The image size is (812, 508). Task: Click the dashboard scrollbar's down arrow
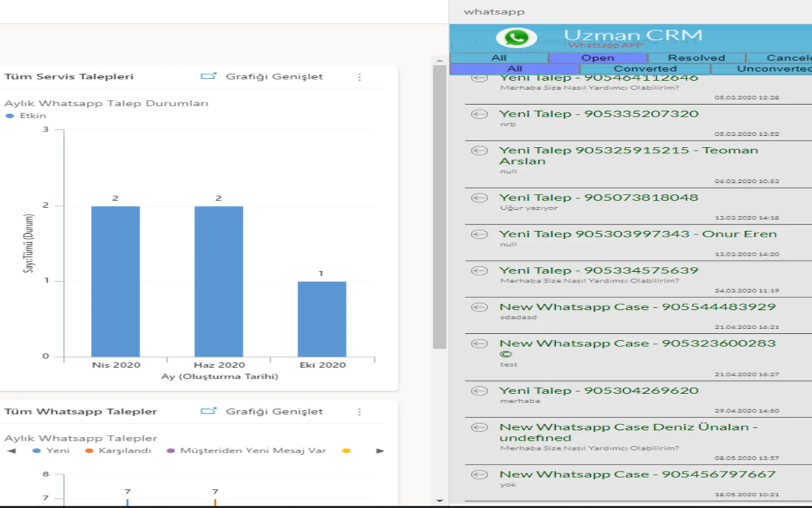coord(439,501)
